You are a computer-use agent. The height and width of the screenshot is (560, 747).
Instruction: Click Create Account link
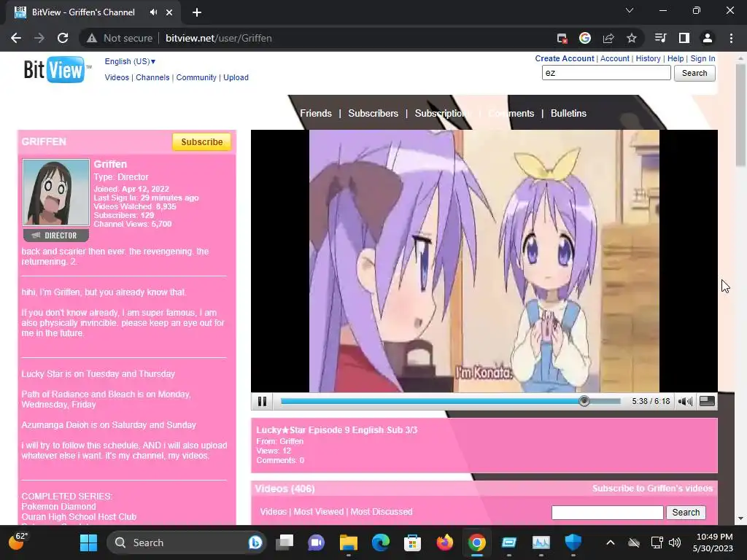(565, 58)
